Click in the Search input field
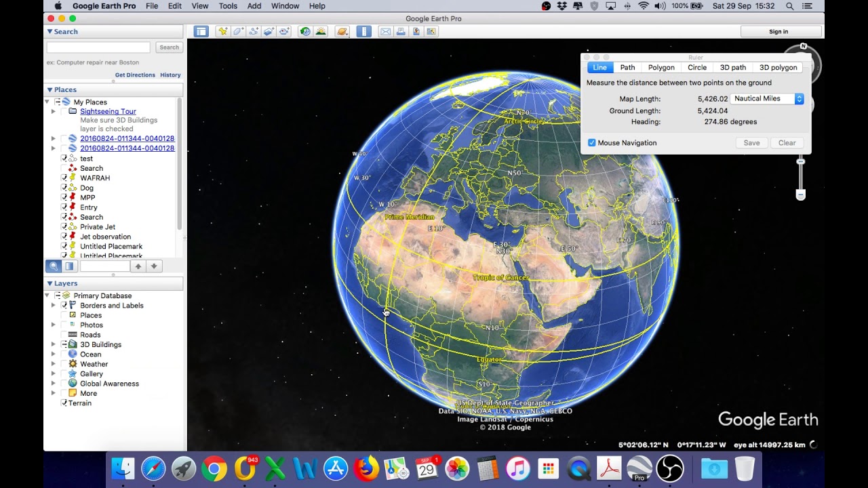 point(98,47)
